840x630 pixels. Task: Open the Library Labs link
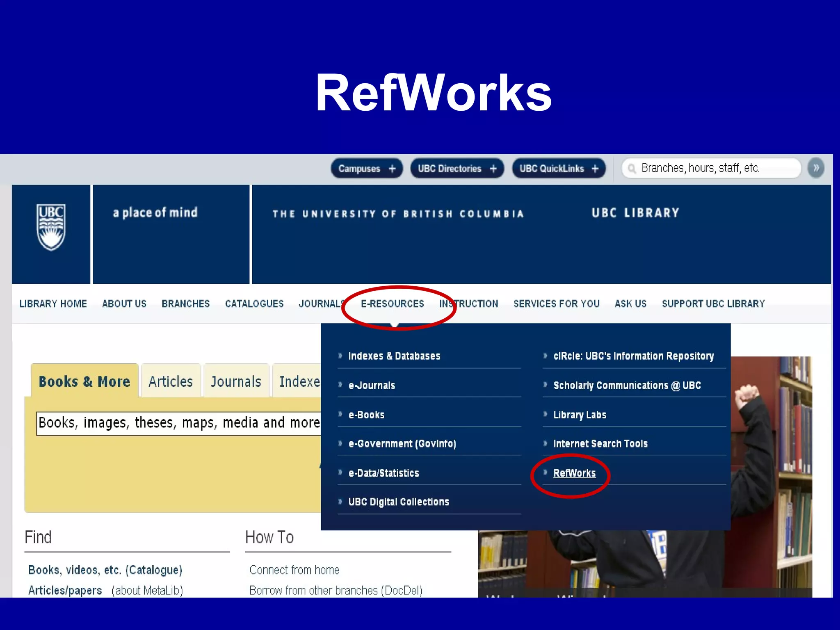[x=580, y=415]
